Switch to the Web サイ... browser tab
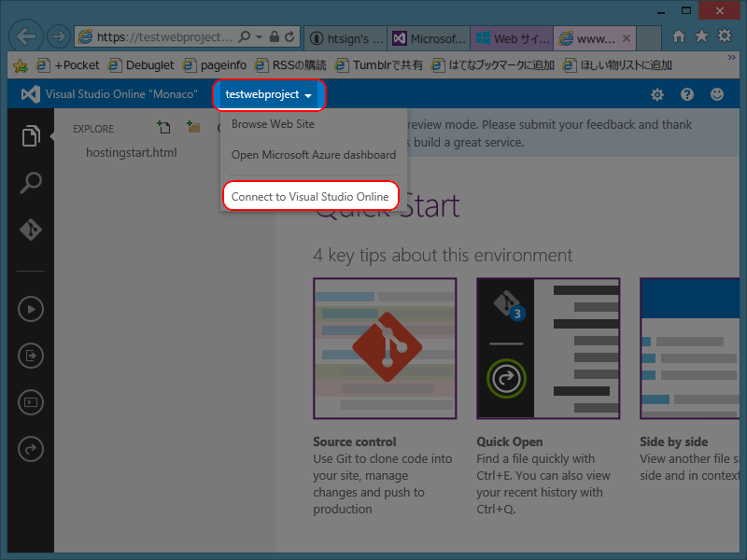The image size is (747, 560). (512, 38)
